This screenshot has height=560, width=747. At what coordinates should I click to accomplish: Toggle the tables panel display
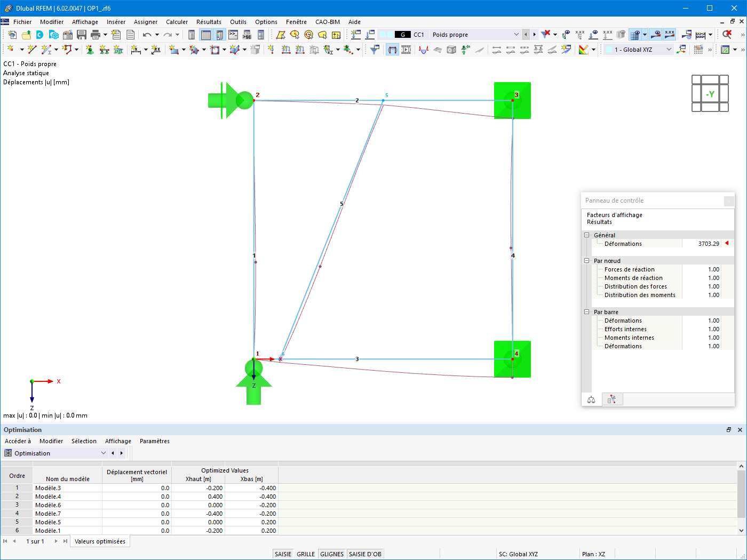pos(205,35)
